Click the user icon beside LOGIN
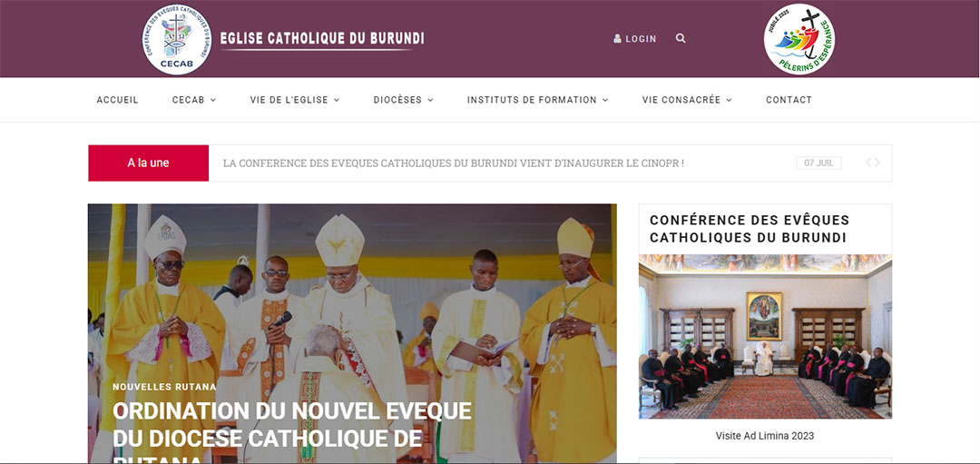Screen dimensions: 980x464 click(x=618, y=39)
